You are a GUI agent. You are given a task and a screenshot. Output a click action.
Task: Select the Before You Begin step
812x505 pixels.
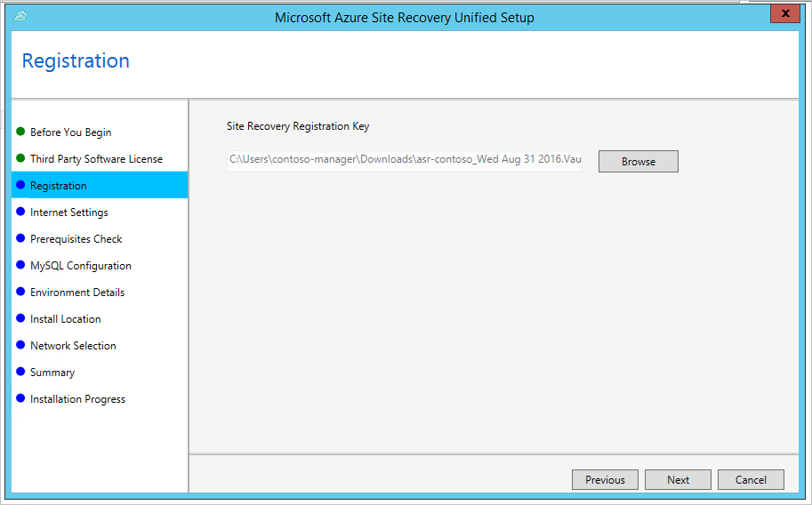(x=70, y=132)
